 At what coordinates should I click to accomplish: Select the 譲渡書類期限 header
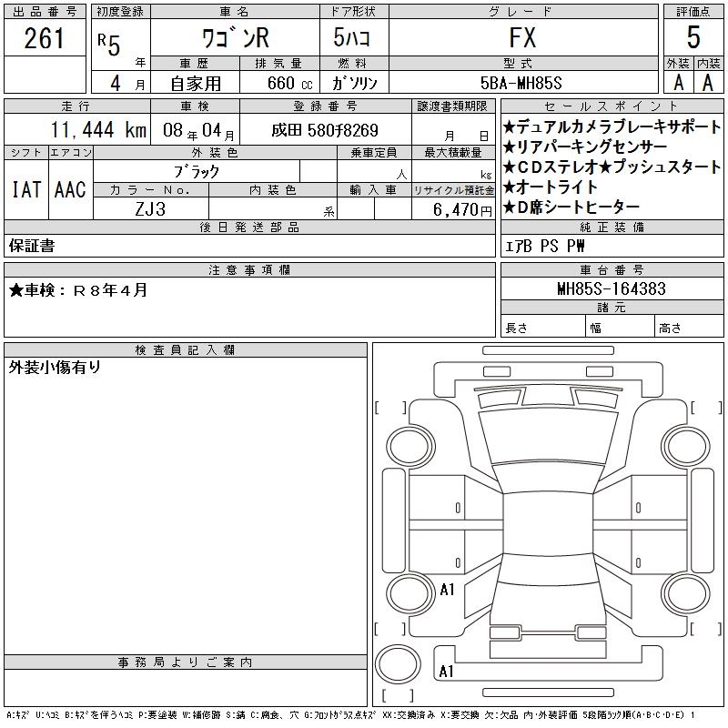click(x=452, y=106)
